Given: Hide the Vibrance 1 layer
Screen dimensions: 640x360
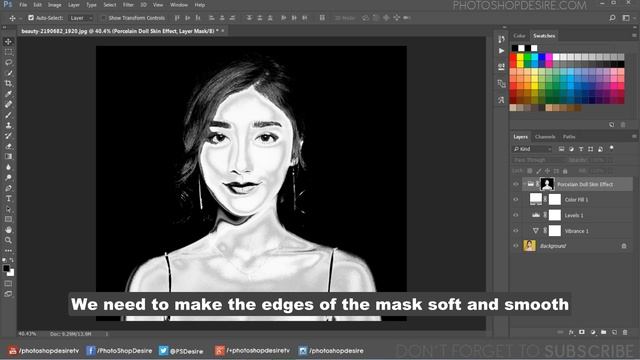Looking at the screenshot, I should pos(516,231).
